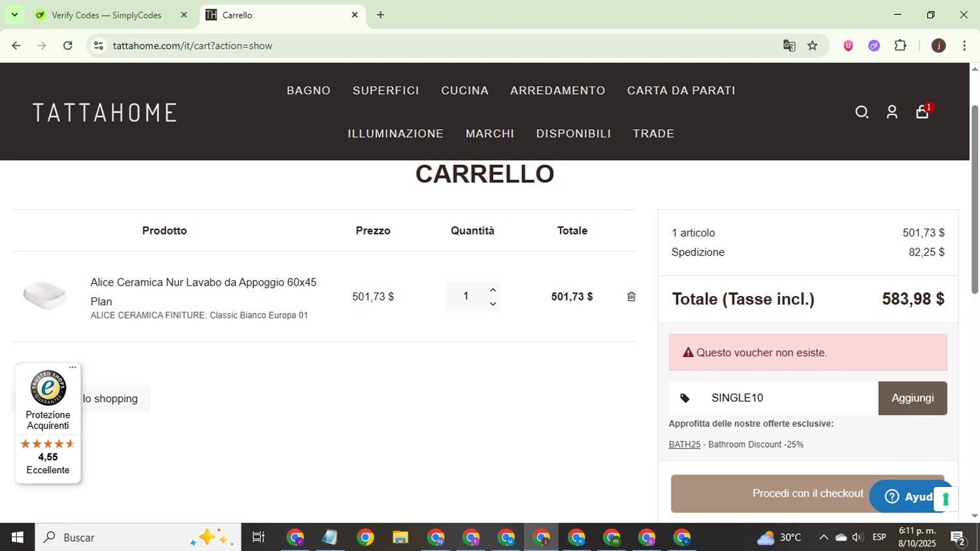Switch to the Verify Codes SimplyCodes tab
The image size is (980, 551).
106,15
